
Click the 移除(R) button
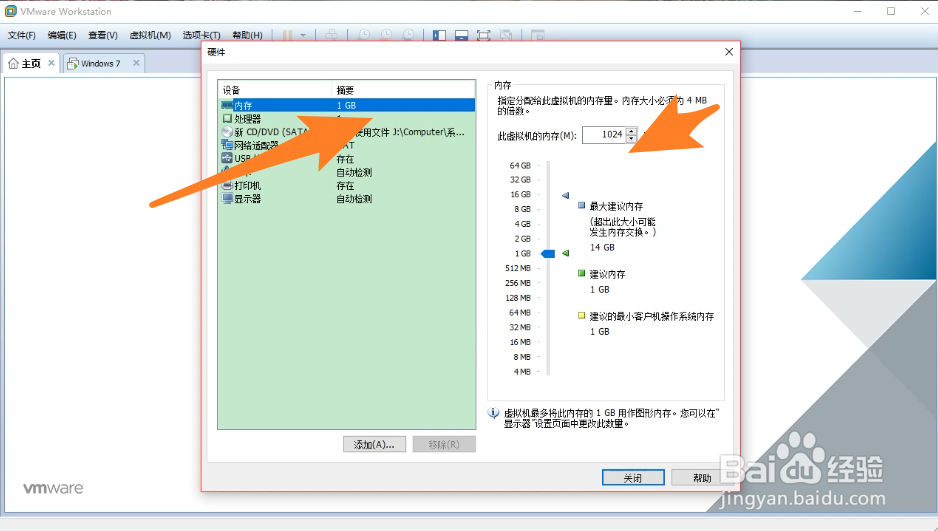pos(444,444)
